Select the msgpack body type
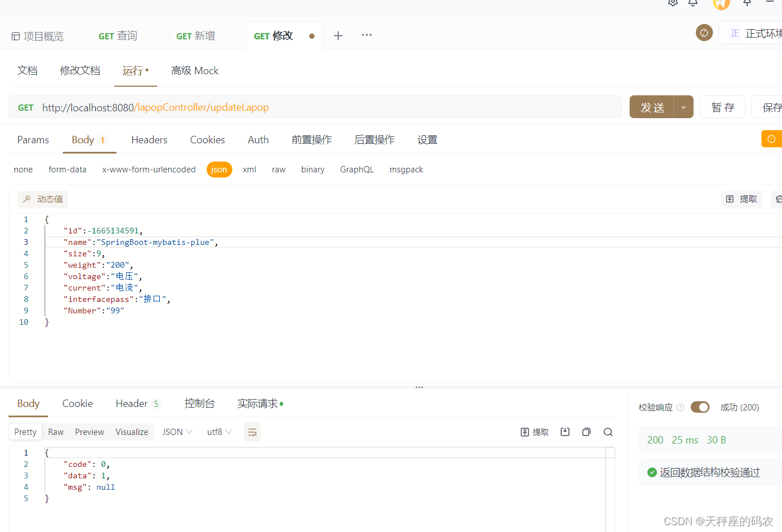 [406, 170]
